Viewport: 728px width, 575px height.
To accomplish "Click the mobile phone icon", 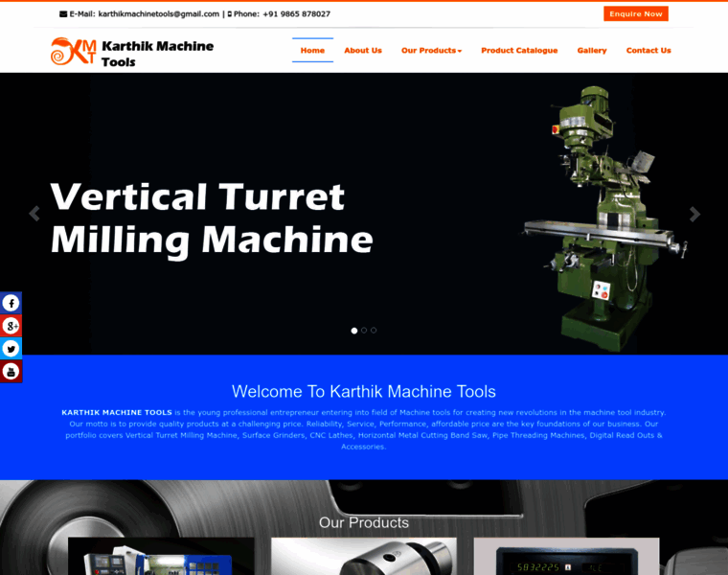I will pos(229,14).
